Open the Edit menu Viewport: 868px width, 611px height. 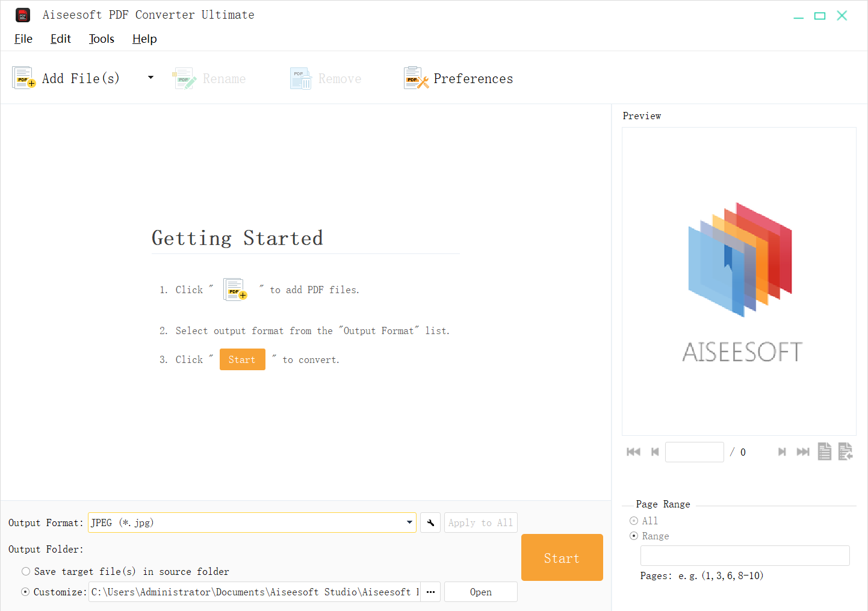[61, 39]
